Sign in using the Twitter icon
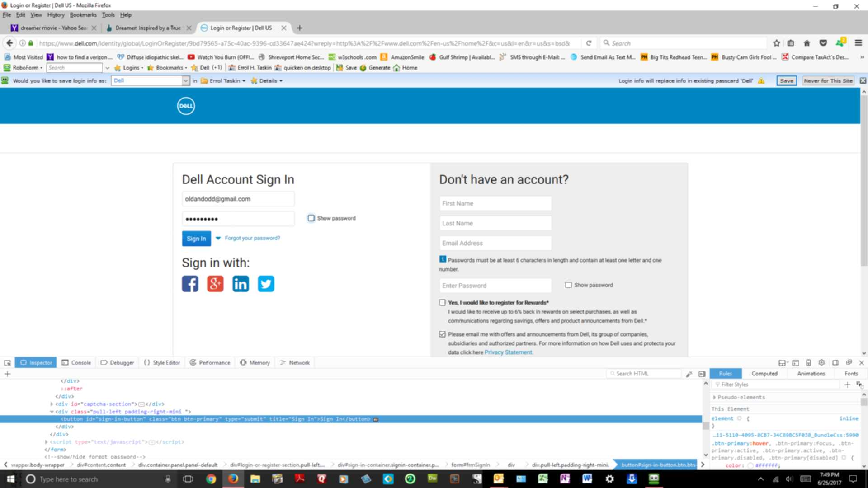 (x=266, y=284)
